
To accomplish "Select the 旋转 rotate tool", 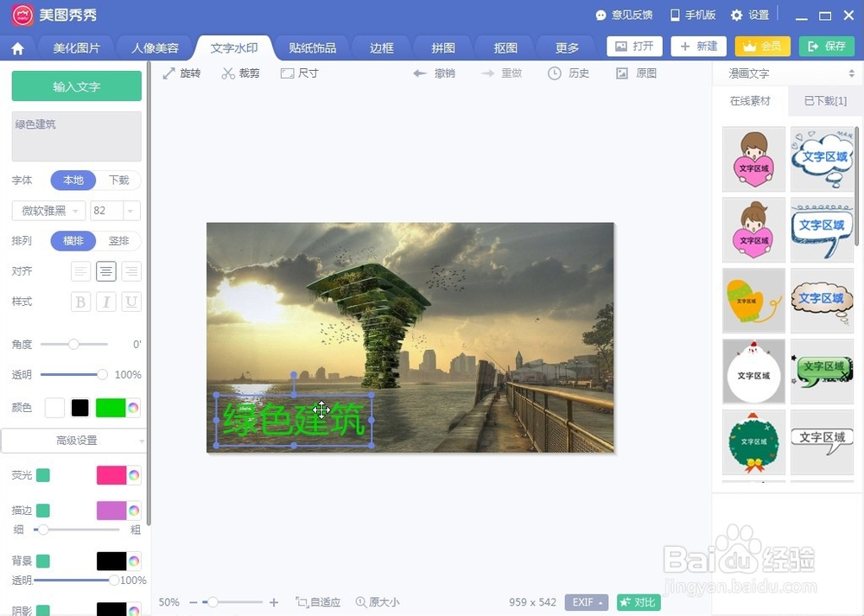I will tap(181, 73).
